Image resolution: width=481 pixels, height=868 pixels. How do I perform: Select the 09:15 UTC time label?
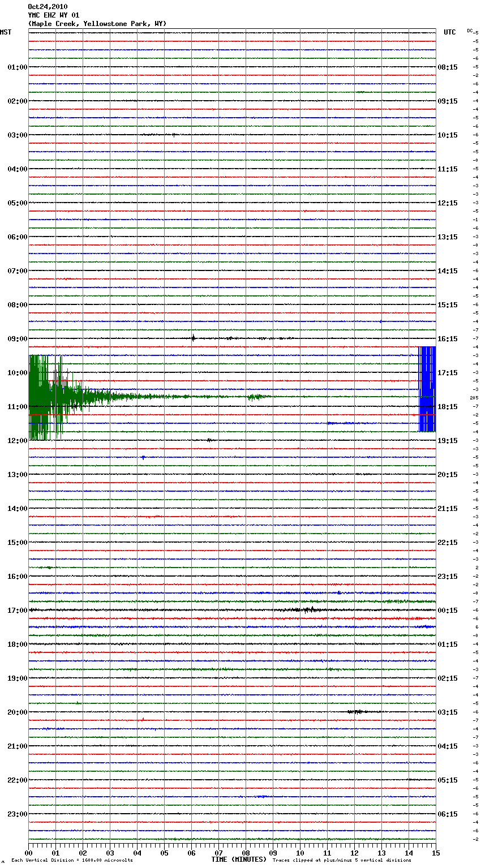point(448,101)
